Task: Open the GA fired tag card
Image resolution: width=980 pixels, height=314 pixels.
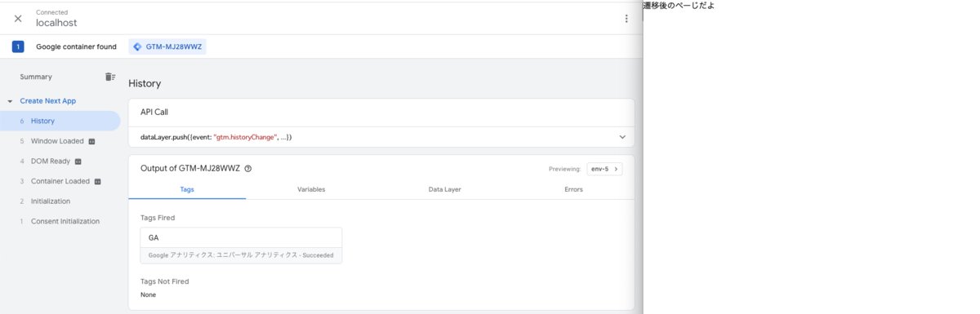Action: 241,245
